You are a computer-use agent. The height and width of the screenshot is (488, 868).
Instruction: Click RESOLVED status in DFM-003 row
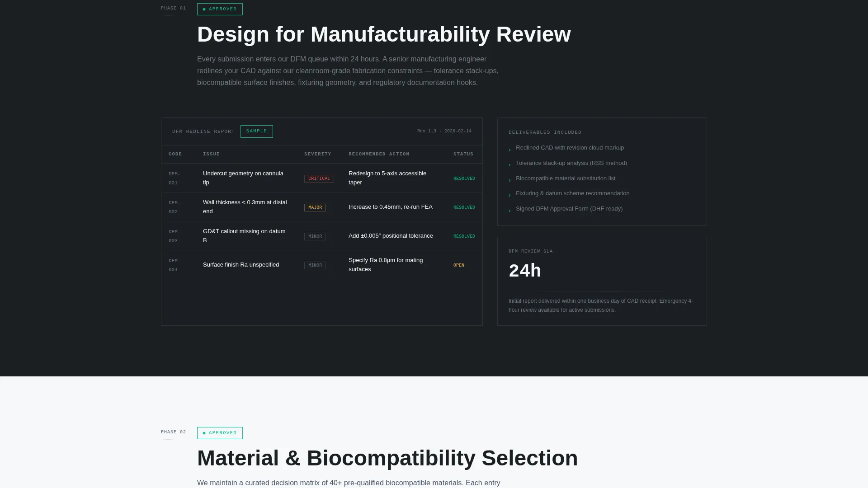(x=464, y=236)
